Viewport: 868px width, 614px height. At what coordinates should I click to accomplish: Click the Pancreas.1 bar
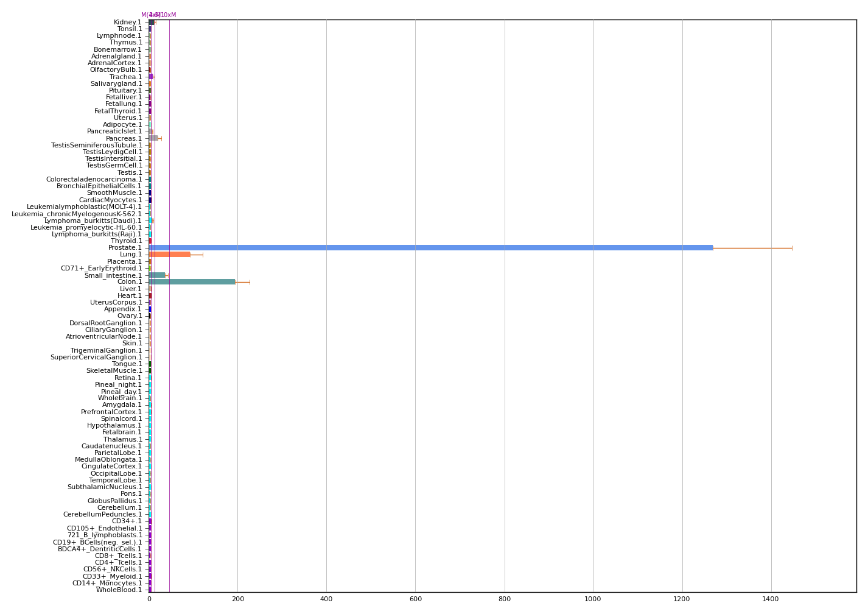coord(153,138)
